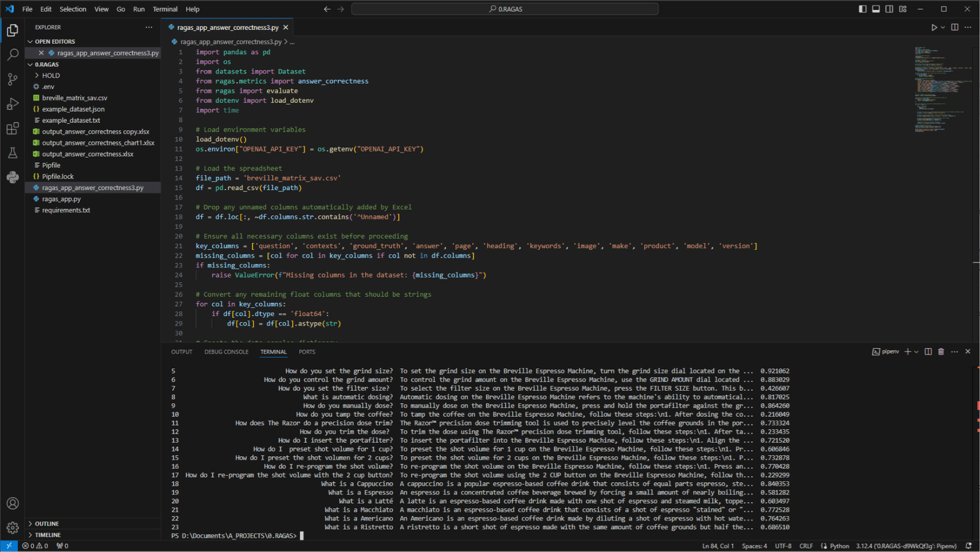Change UTF-8 file encoding
Image resolution: width=980 pixels, height=552 pixels.
pyautogui.click(x=783, y=546)
